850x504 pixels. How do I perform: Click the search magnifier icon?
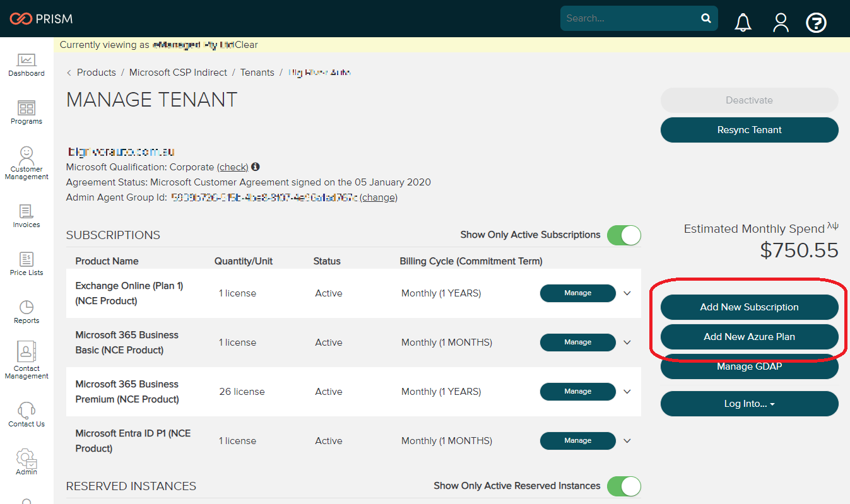click(x=706, y=18)
